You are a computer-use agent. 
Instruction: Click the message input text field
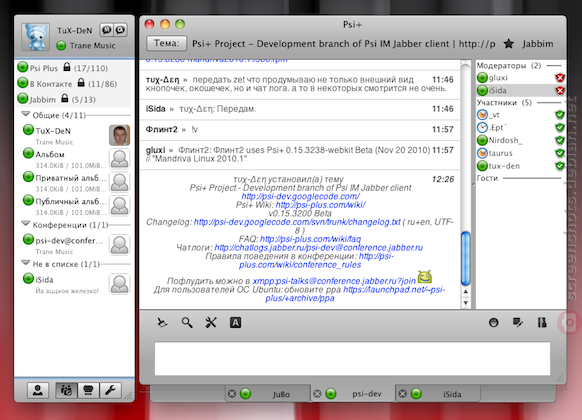352,359
